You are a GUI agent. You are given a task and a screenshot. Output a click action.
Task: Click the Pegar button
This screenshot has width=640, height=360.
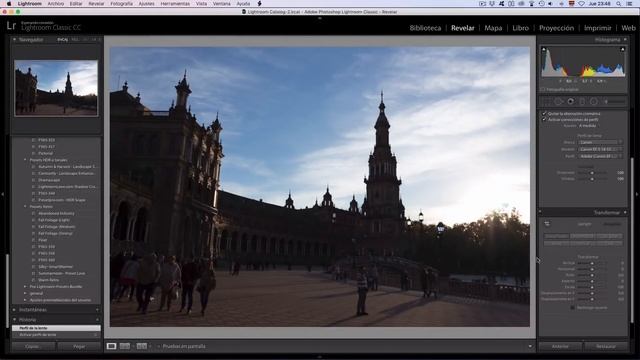click(x=79, y=346)
